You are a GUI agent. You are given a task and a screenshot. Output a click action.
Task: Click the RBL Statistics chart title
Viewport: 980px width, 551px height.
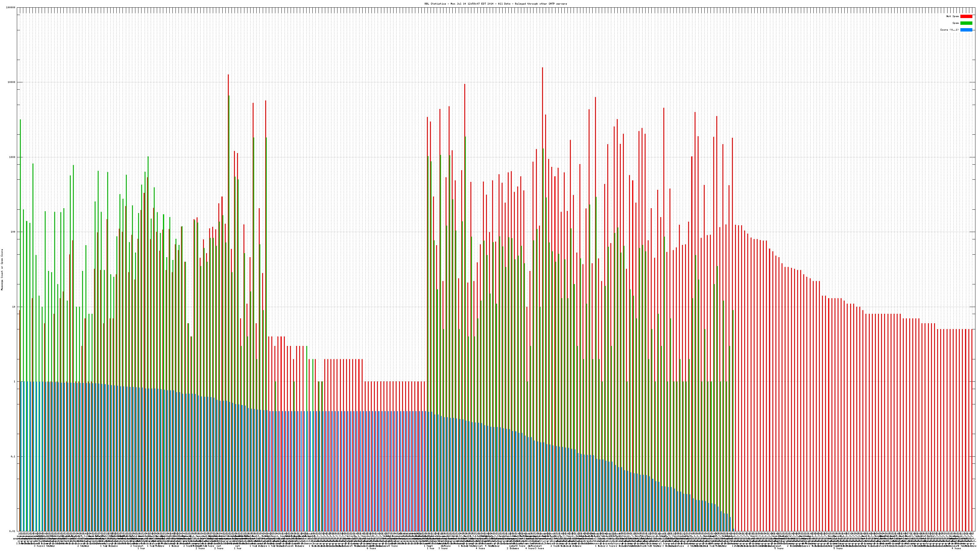tap(495, 4)
